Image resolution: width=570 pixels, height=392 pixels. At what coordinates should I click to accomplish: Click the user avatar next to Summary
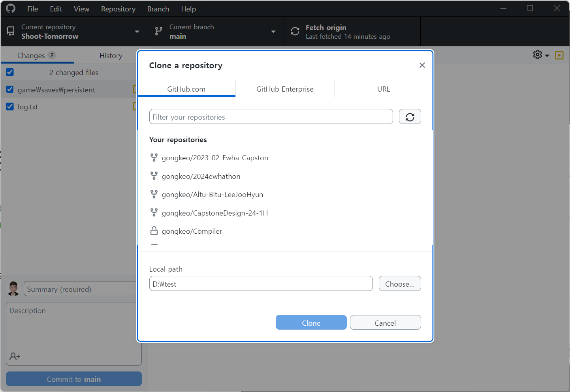click(x=13, y=289)
